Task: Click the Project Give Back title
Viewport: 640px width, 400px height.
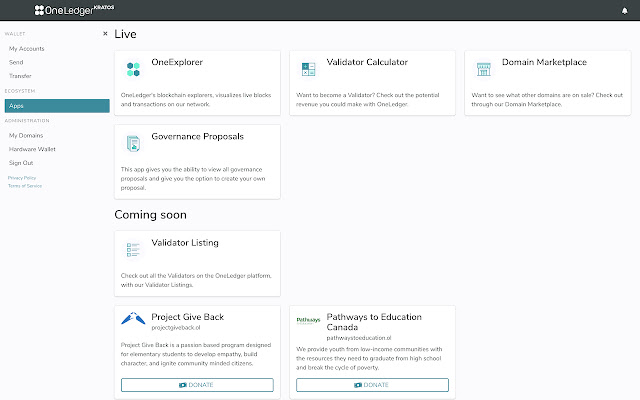Action: 188,317
